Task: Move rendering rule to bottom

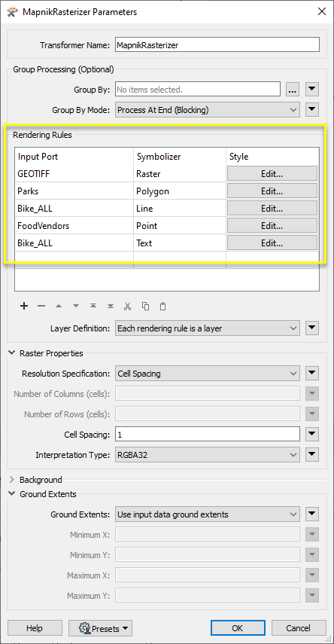Action: 111,306
